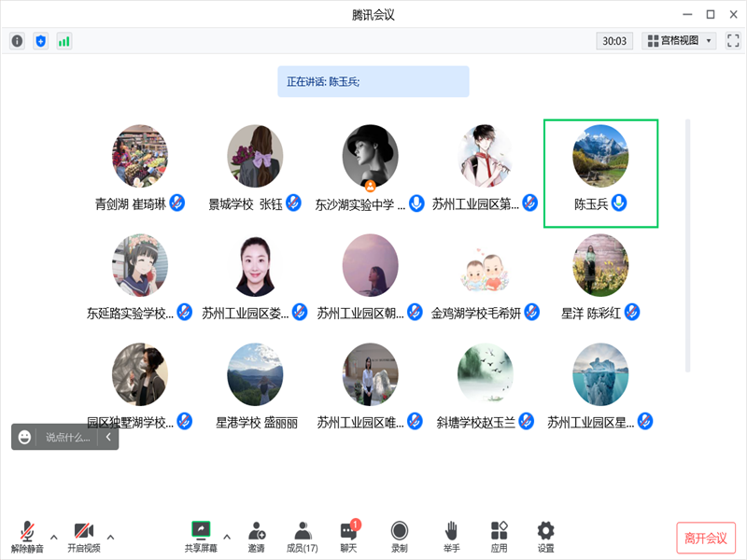Expand audio options arrow beside 解除静音
The image size is (747, 560).
coord(54,538)
